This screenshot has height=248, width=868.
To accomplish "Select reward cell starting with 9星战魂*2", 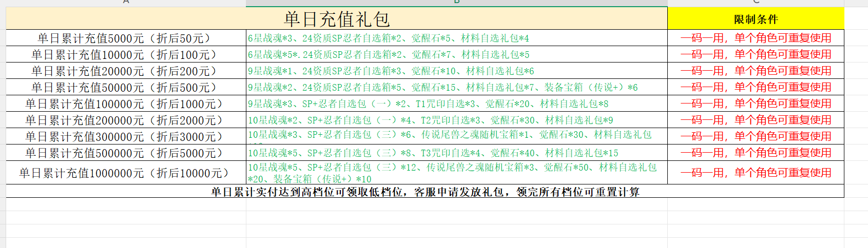I will click(442, 88).
